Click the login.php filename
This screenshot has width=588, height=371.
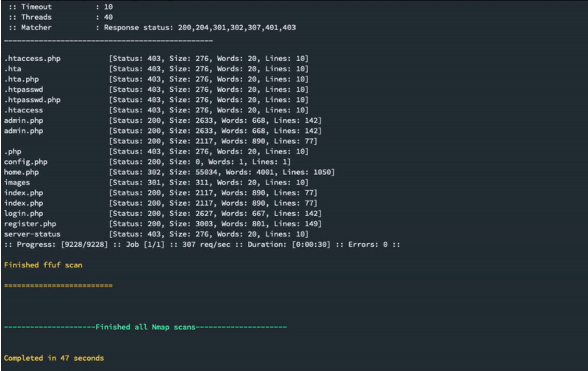pos(24,213)
